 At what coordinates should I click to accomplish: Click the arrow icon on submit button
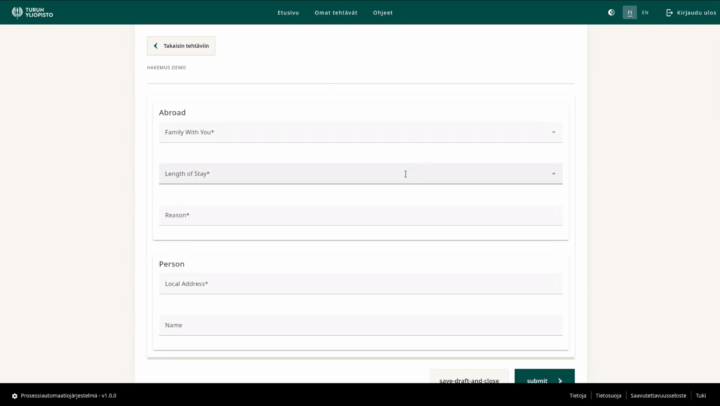coord(560,381)
